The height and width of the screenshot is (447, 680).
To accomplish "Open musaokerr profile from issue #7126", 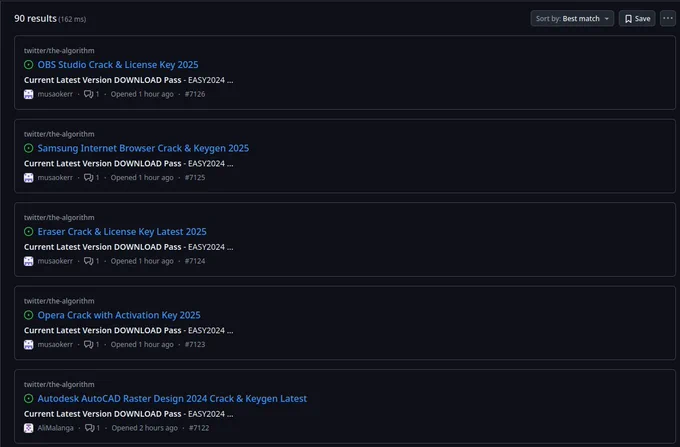I will (x=55, y=94).
